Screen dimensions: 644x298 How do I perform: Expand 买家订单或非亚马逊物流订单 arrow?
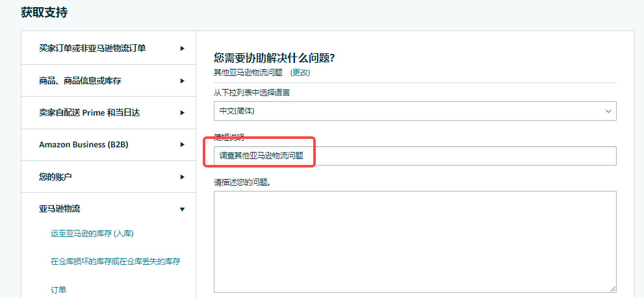coord(183,49)
